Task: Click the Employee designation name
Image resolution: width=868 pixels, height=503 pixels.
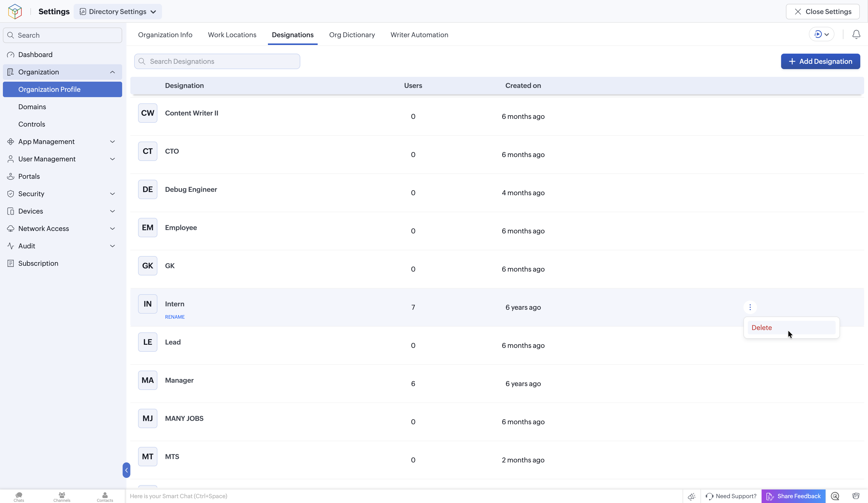Action: coord(181,228)
